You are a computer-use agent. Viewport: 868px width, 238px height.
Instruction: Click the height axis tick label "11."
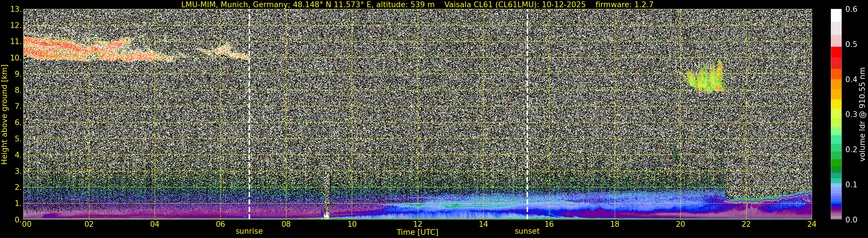(x=16, y=42)
